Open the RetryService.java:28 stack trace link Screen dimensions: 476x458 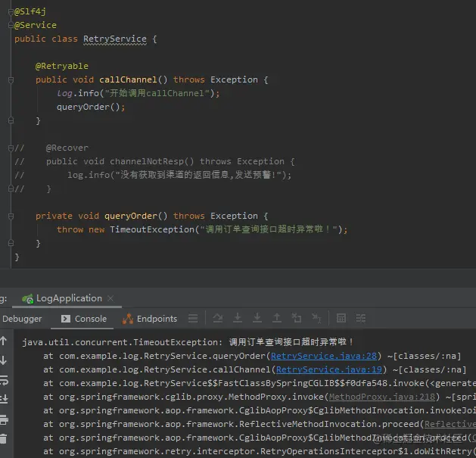[x=324, y=356]
